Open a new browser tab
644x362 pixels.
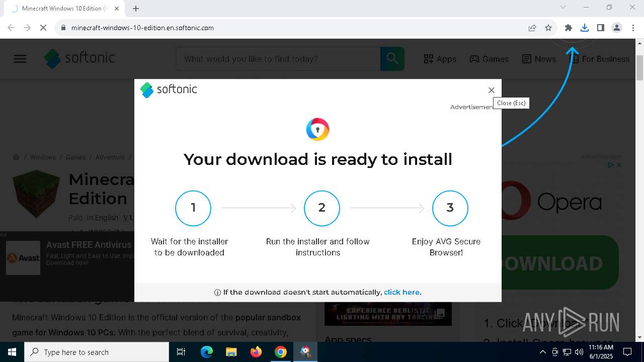tap(136, 9)
